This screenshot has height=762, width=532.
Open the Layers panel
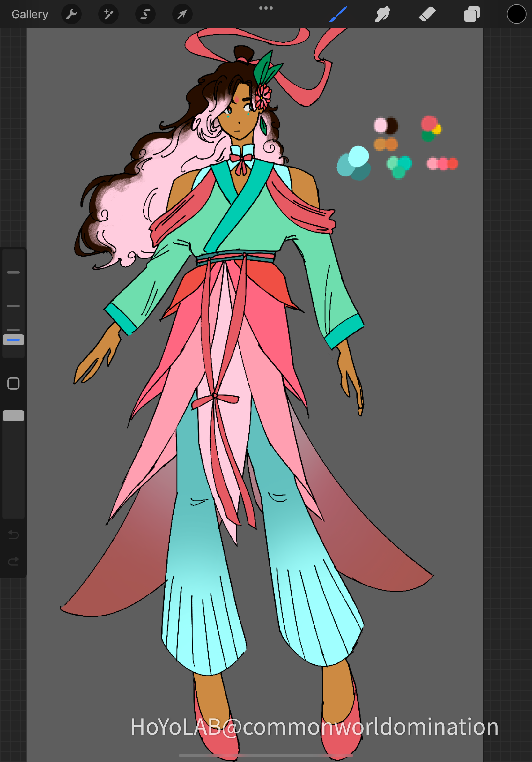(472, 14)
